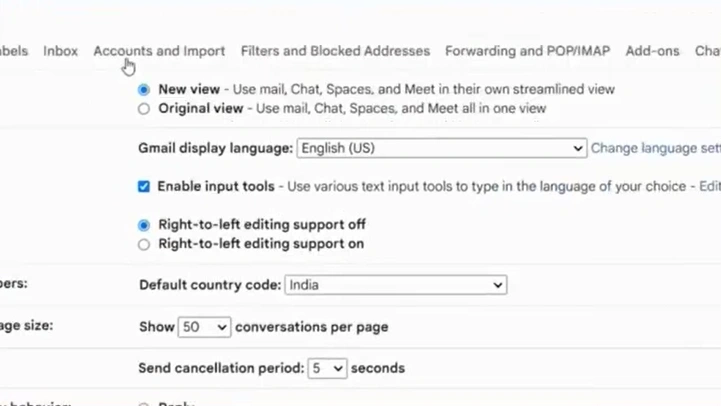Open Accounts and Import tab

point(159,51)
